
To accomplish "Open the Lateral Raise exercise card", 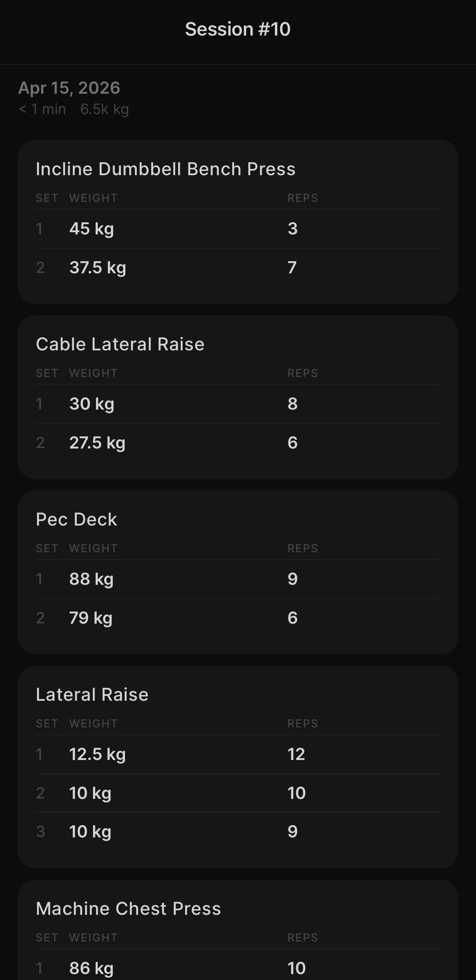I will pos(92,695).
